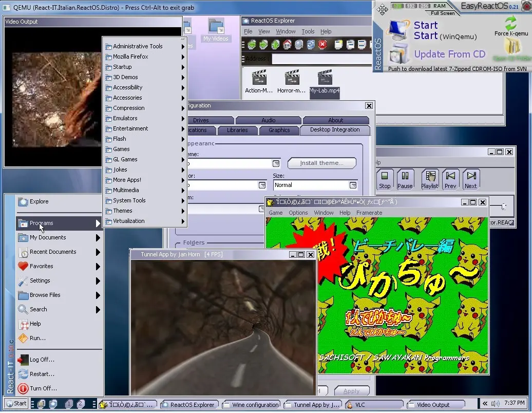Click the Update From CD link
532x413 pixels.
449,54
